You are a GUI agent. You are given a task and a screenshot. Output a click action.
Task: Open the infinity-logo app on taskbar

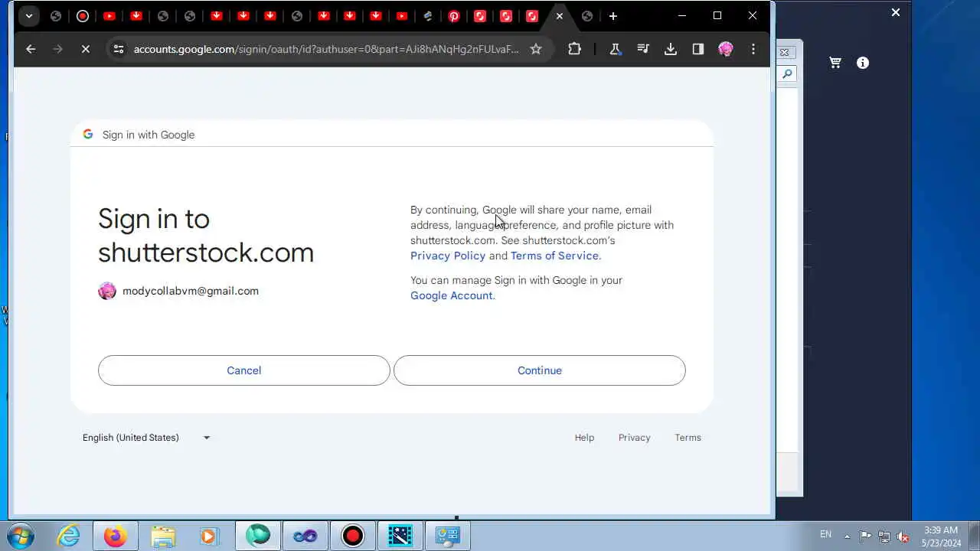coord(305,536)
